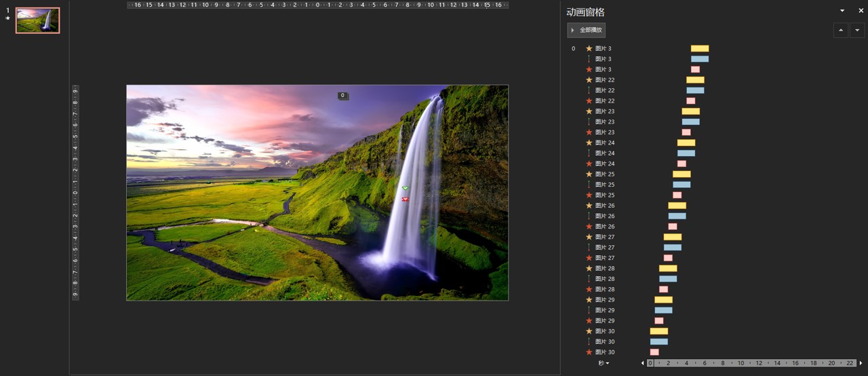The height and width of the screenshot is (376, 868).
Task: Click blue timing bar for 图片 26
Action: (677, 216)
